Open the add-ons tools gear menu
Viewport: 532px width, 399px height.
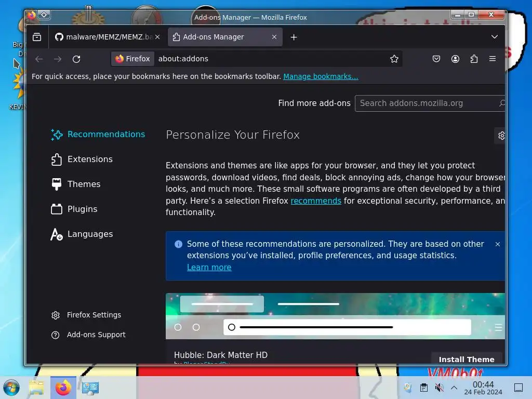500,136
